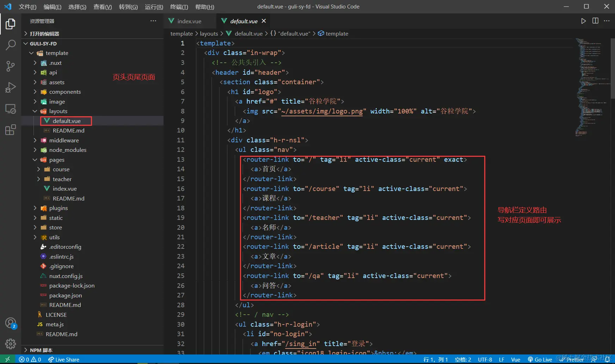Open the 编辑(E) menu

point(53,7)
